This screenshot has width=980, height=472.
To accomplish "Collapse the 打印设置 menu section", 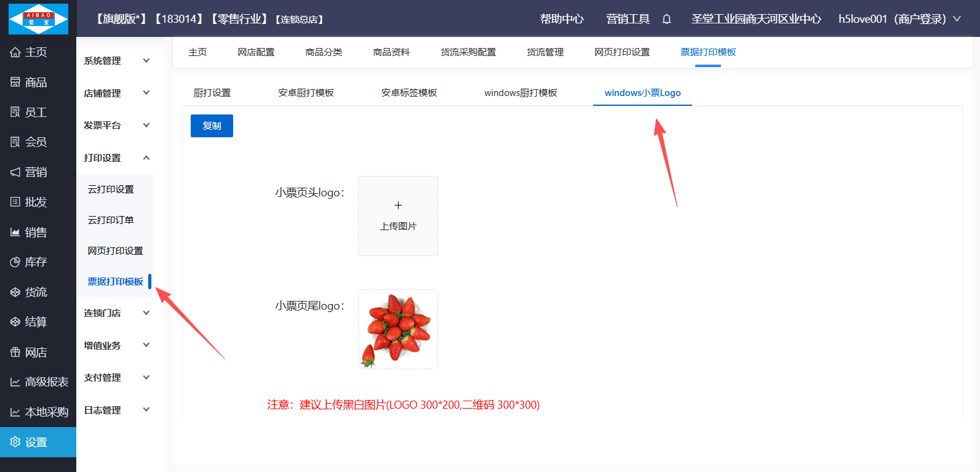I will tap(117, 158).
